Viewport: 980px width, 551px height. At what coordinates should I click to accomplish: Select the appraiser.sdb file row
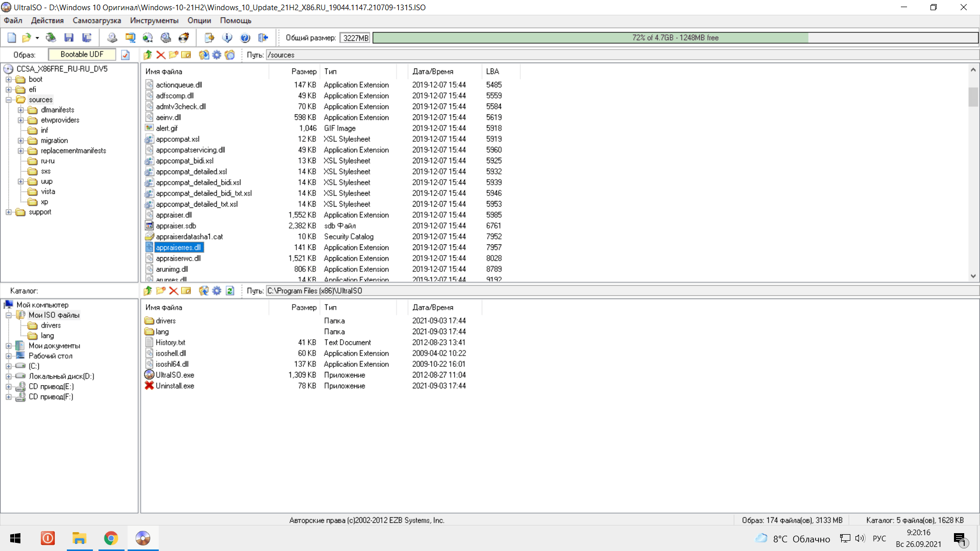pos(332,226)
